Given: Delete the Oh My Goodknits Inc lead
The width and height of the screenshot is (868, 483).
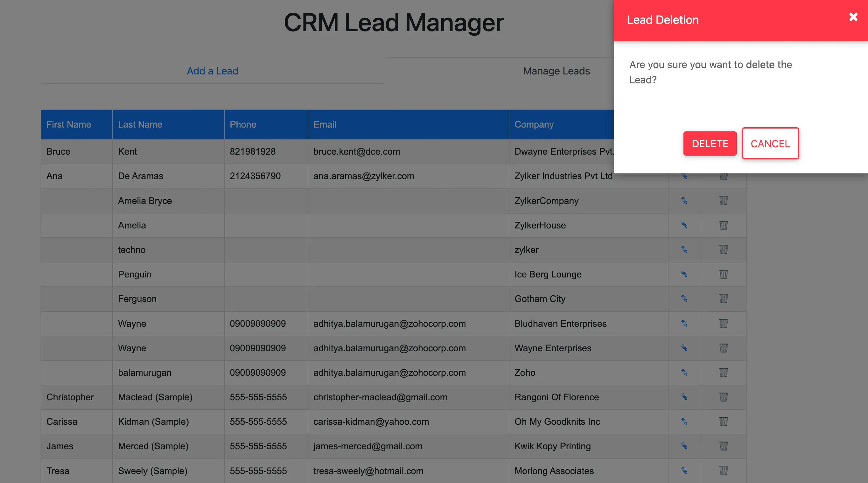Looking at the screenshot, I should [724, 422].
